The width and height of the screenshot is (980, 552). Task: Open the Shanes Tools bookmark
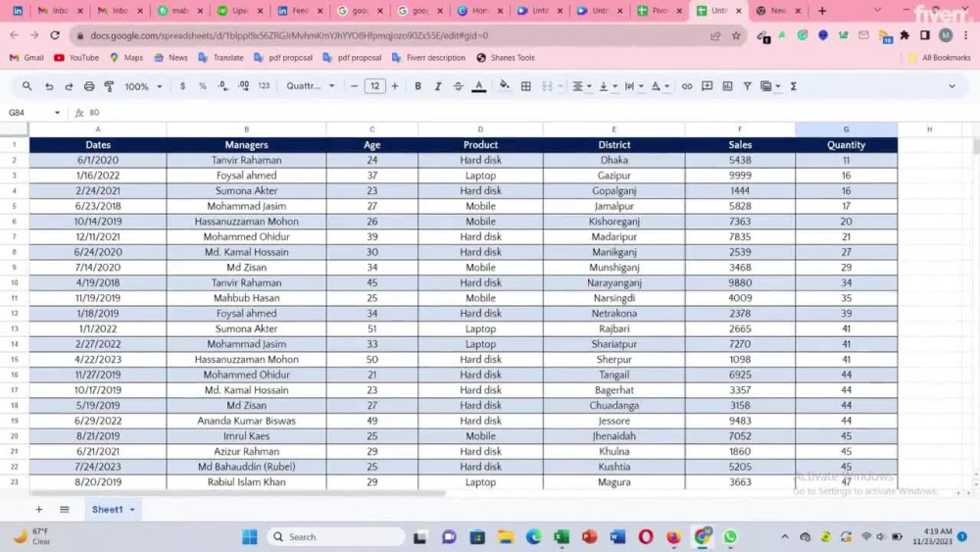(506, 58)
